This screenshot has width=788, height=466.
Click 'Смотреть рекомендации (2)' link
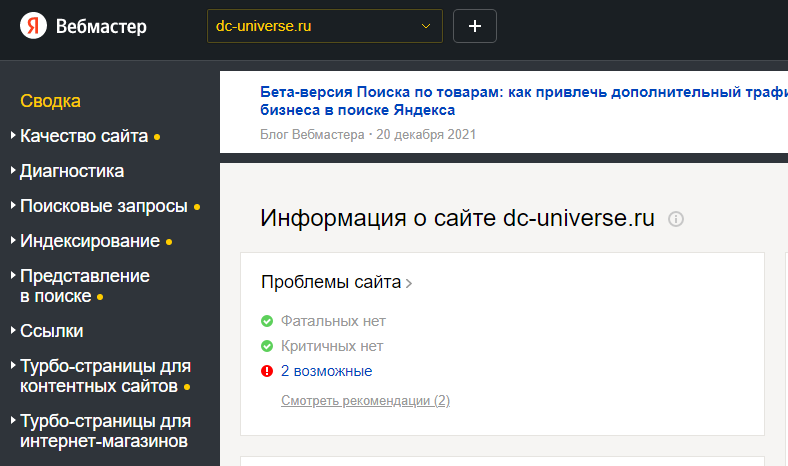(x=365, y=401)
